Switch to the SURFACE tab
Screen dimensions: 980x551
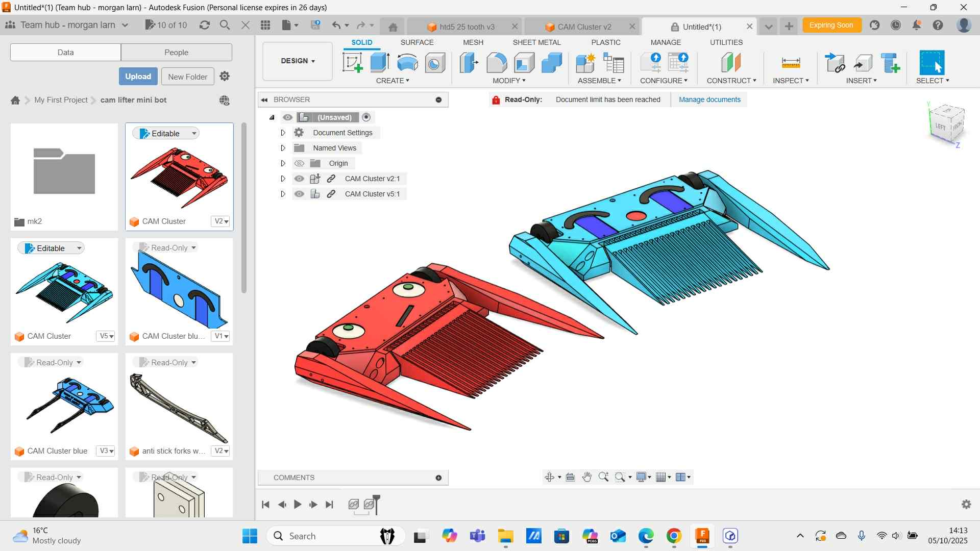[x=416, y=42]
